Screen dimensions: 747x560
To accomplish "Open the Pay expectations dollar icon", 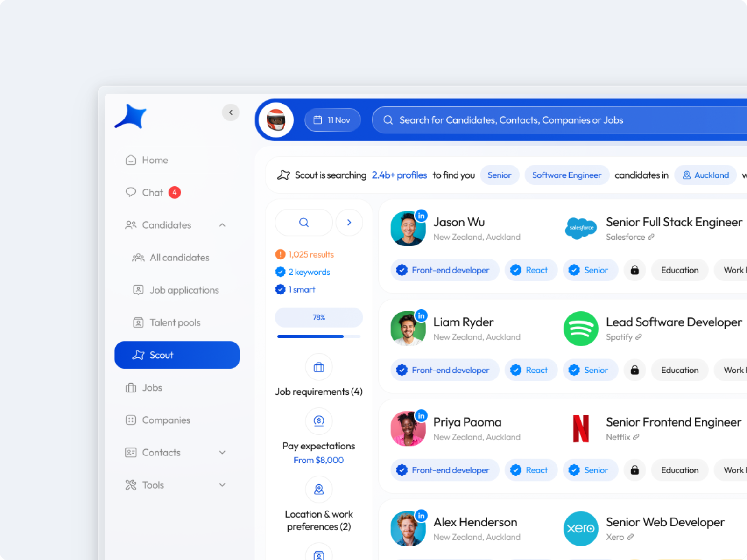I will click(319, 421).
